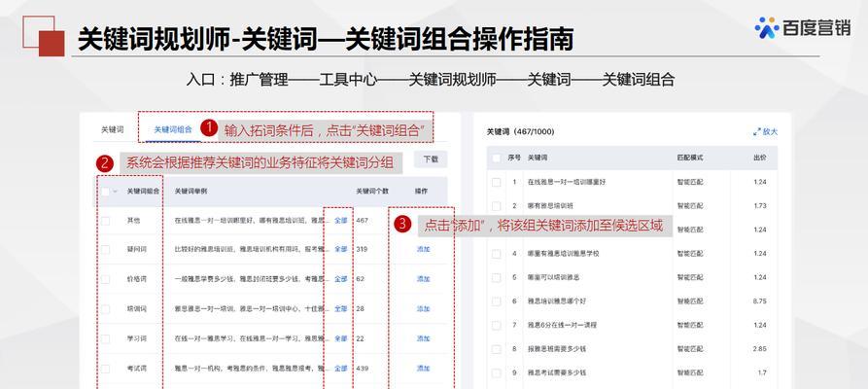Tick the select-all checkbox in 关键词组合 table header
The image size is (868, 389).
point(105,192)
